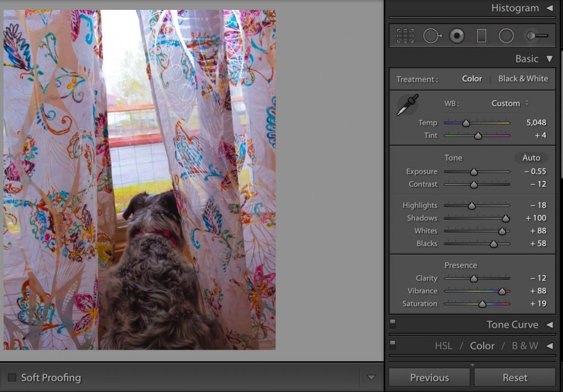Select the Crop Overlay tool
The width and height of the screenshot is (563, 392).
point(405,36)
